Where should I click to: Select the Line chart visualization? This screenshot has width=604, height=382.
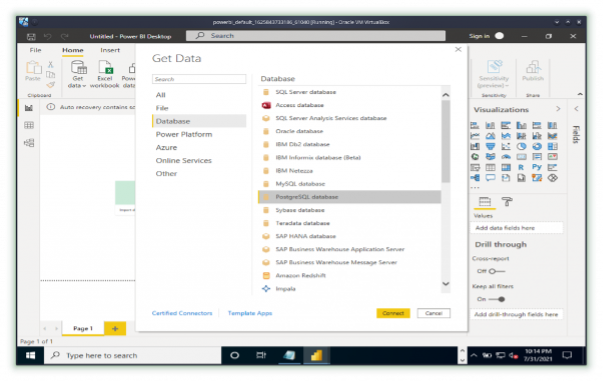[x=475, y=136]
